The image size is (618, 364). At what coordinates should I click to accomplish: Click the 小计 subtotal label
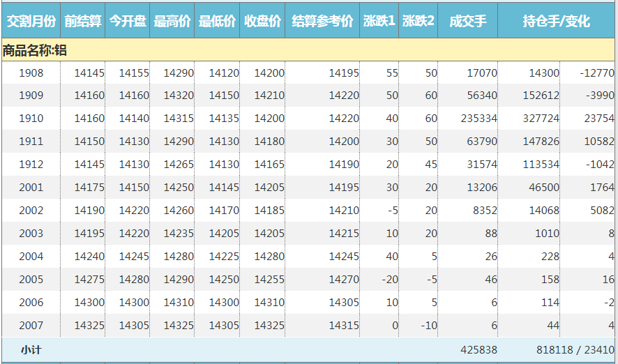coord(31,350)
